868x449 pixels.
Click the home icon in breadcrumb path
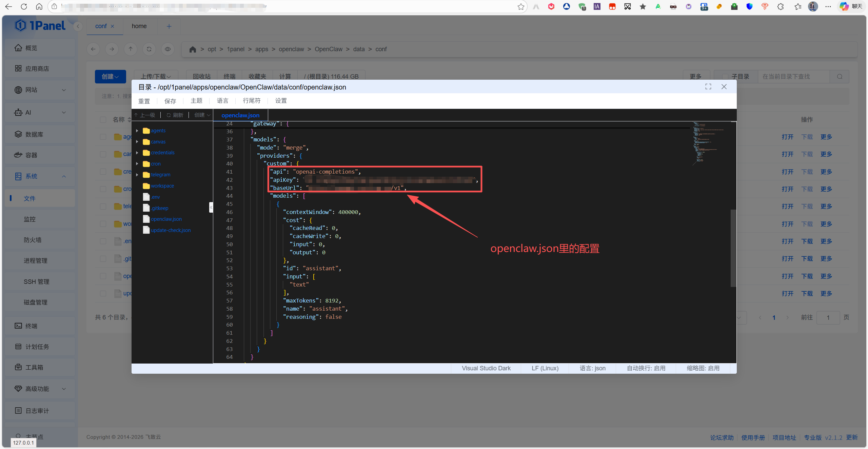tap(193, 50)
